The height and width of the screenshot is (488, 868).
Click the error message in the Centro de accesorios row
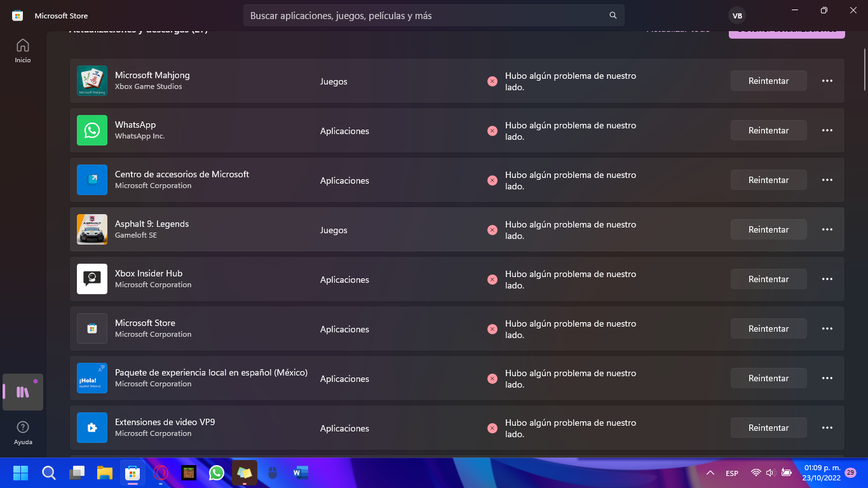[x=571, y=180]
